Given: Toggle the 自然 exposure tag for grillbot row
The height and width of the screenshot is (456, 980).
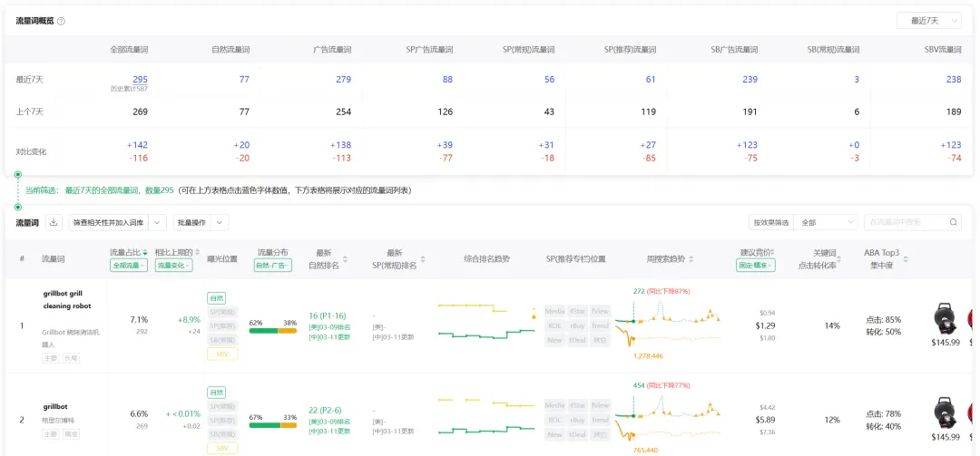Looking at the screenshot, I should 217,393.
